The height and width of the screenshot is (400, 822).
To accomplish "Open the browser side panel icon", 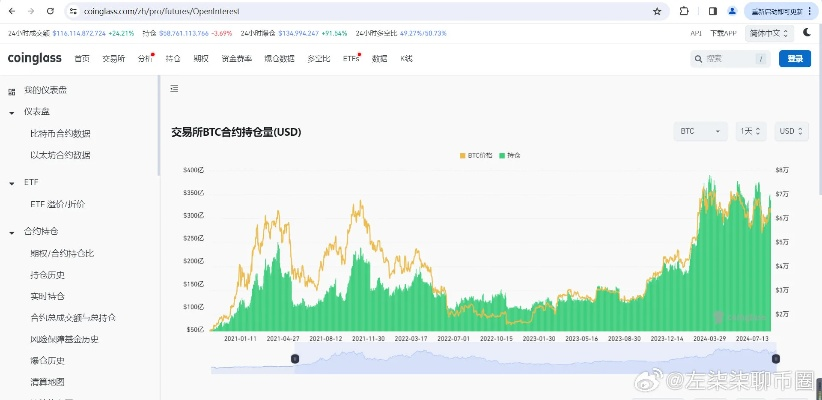I will point(712,11).
